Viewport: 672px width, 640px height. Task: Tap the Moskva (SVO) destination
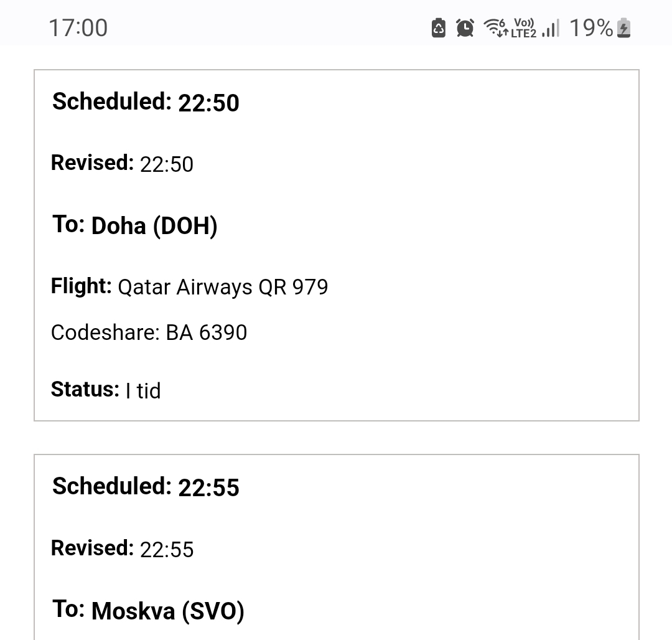(x=167, y=611)
